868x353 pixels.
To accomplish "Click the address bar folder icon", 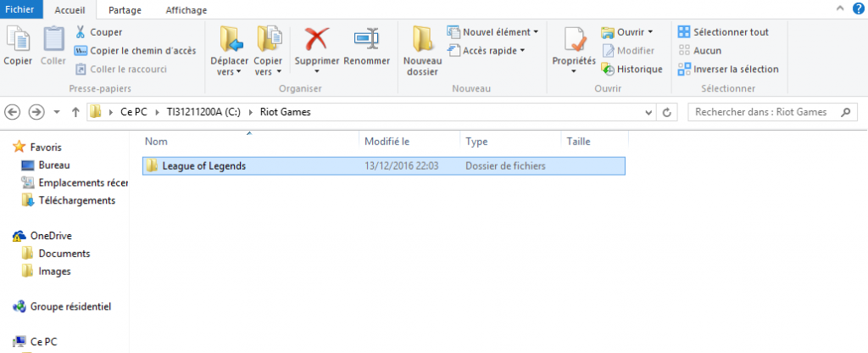I will [x=96, y=112].
